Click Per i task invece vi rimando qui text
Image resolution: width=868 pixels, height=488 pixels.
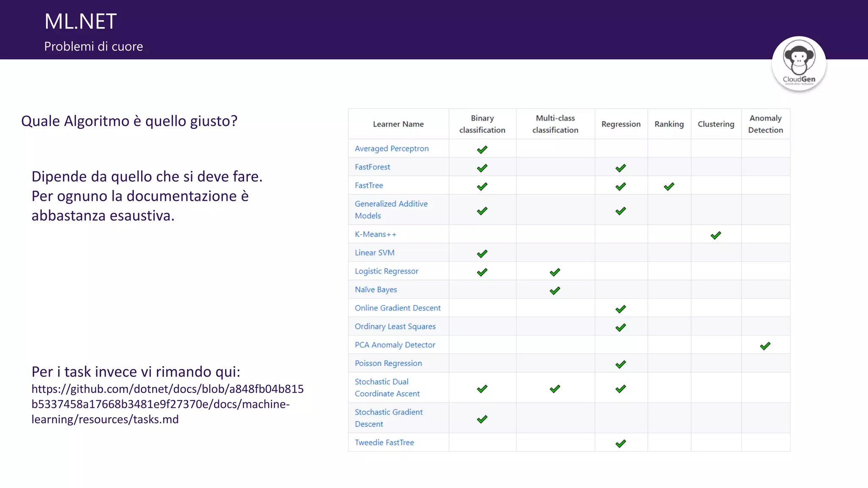[136, 372]
